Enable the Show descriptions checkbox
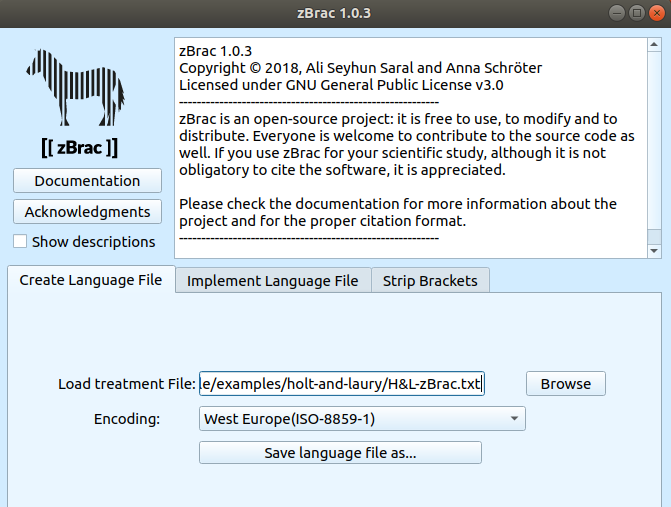 tap(20, 241)
